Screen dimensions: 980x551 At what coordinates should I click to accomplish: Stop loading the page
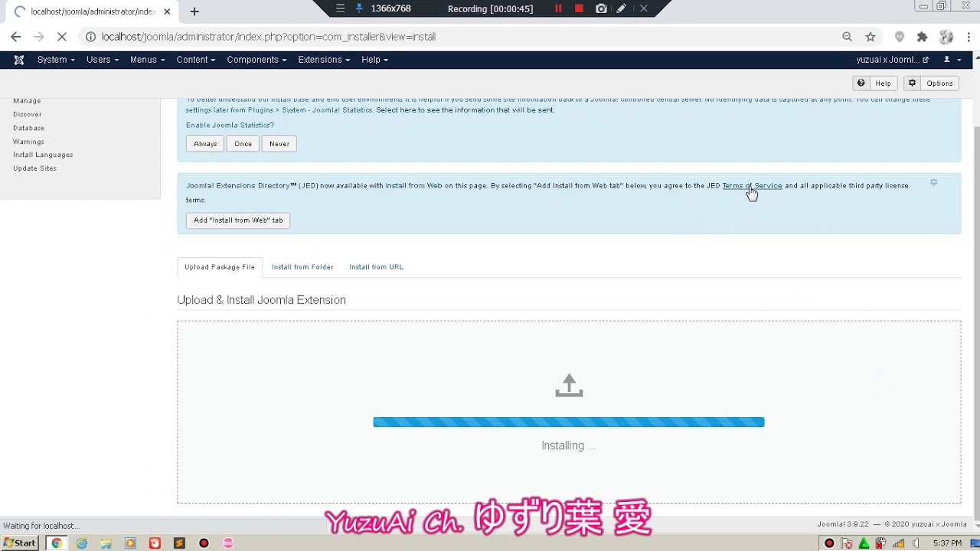point(62,37)
